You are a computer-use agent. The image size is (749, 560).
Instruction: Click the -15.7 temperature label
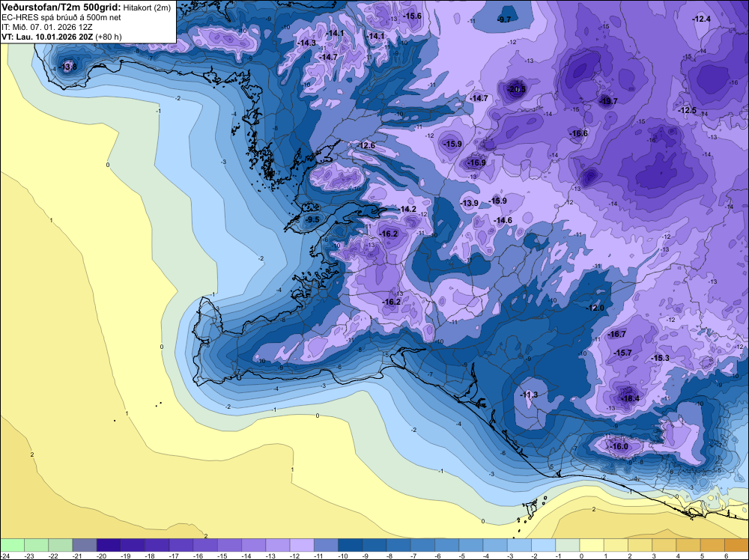pyautogui.click(x=623, y=353)
